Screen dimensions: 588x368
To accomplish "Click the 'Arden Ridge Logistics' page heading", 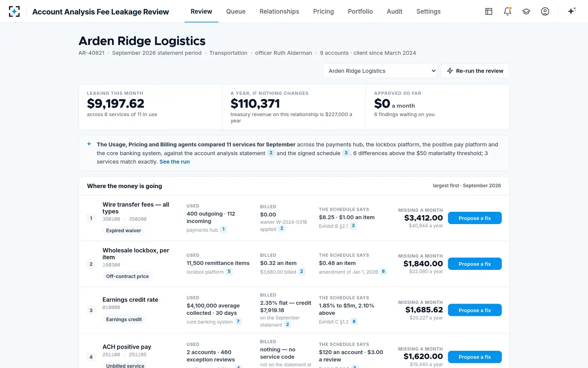I will (142, 41).
